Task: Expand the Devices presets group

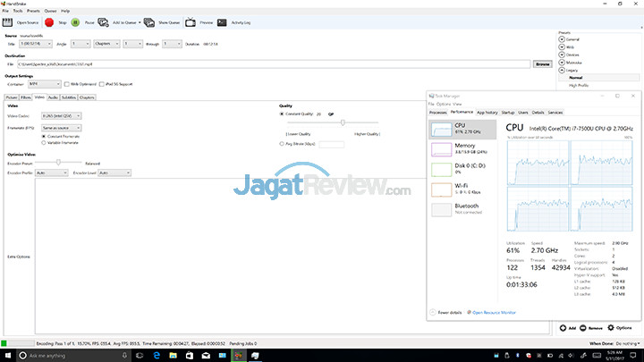Action: click(x=562, y=55)
